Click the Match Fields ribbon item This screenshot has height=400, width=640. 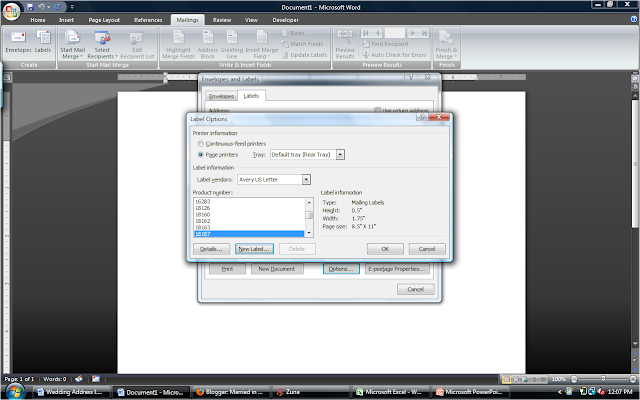click(x=302, y=44)
